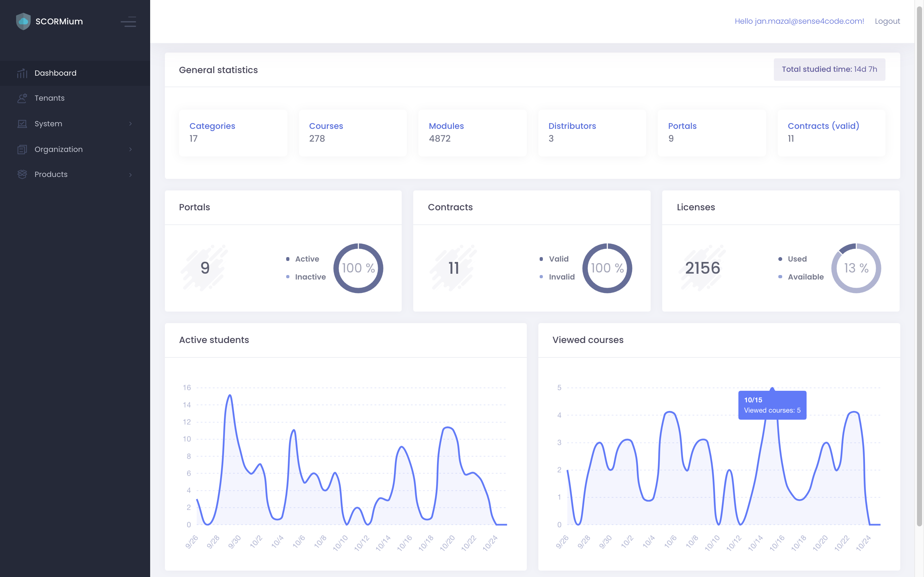Viewport: 924px width, 577px height.
Task: Open the Courses statistics link
Action: point(326,126)
